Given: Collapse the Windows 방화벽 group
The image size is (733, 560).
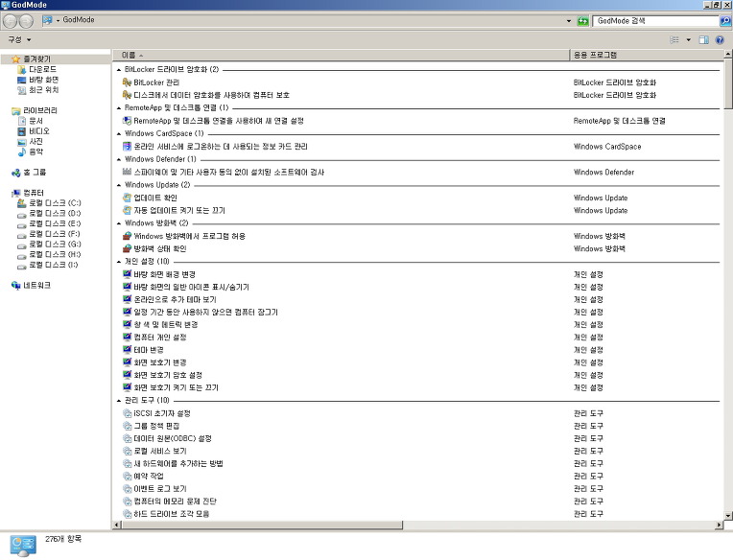Looking at the screenshot, I should (119, 223).
